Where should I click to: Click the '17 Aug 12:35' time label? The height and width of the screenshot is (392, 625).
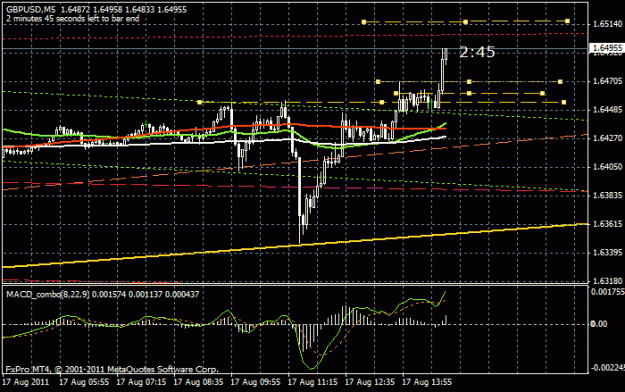tap(369, 382)
